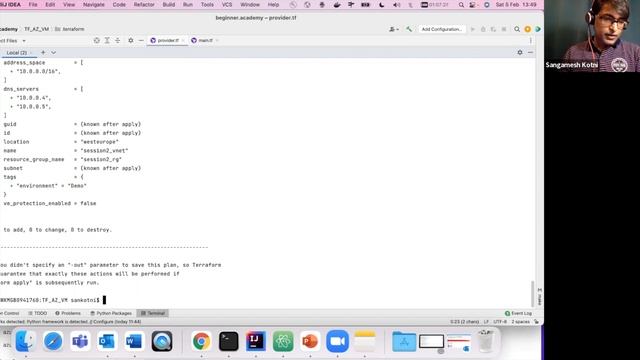The image size is (640, 360).
Task: Click the build hammer icon
Action: tap(409, 29)
